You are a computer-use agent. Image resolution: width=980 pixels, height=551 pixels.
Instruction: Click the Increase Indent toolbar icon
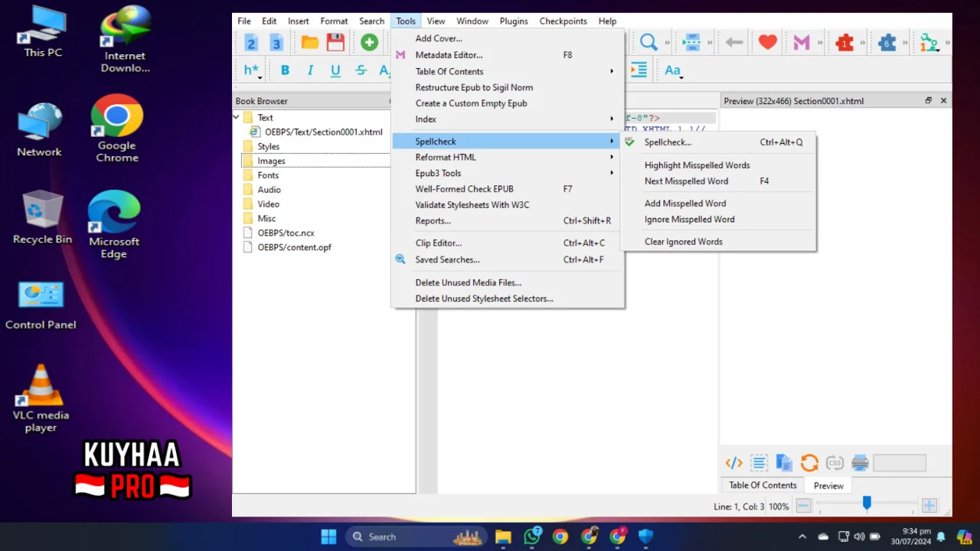(x=639, y=70)
